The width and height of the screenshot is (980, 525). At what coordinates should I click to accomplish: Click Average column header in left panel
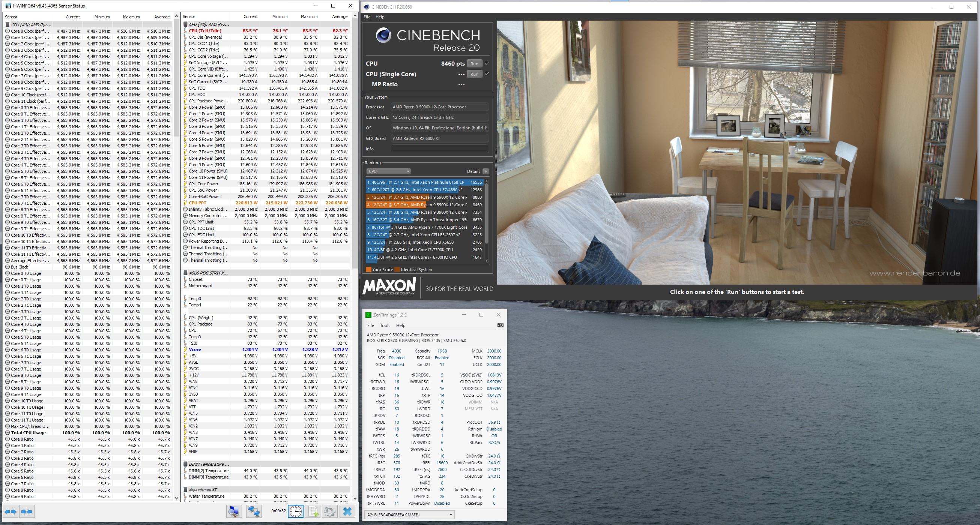(x=157, y=17)
